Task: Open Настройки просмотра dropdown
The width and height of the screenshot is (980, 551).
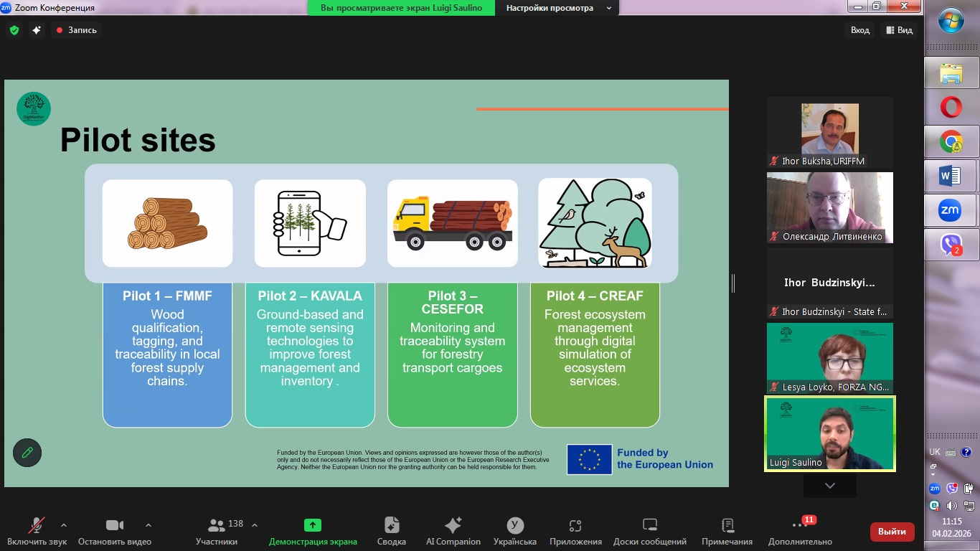Action: (558, 8)
